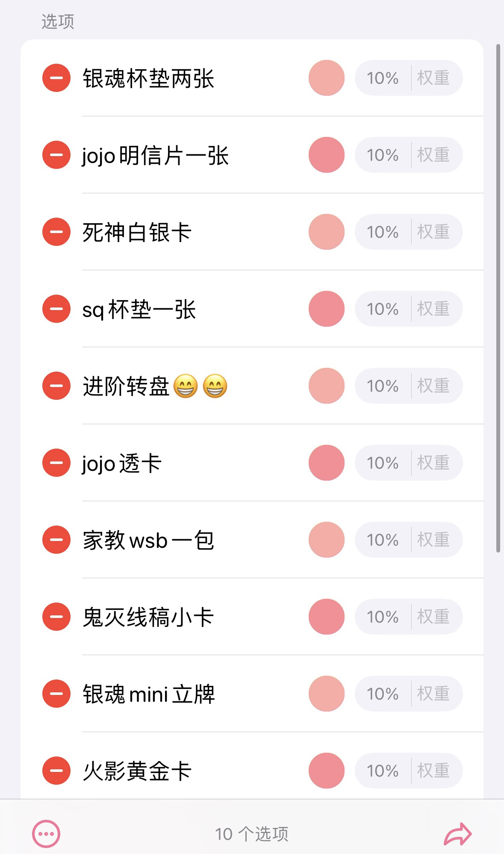This screenshot has width=504, height=854.
Task: Tap red minus beside 死神白银卡
Action: pyautogui.click(x=56, y=232)
